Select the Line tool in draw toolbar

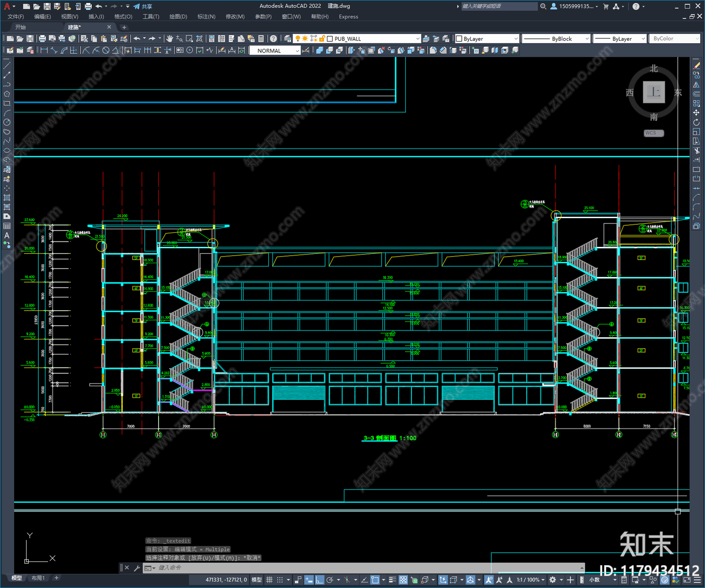[x=7, y=66]
